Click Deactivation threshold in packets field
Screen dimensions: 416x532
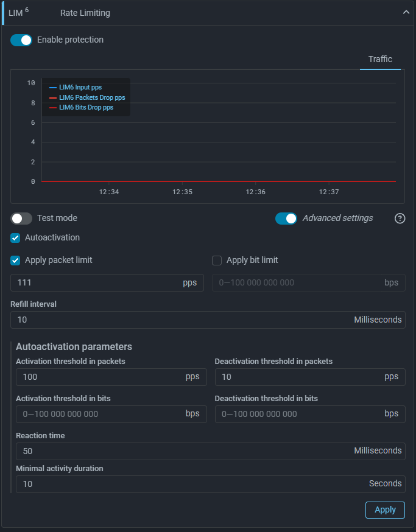pos(298,377)
